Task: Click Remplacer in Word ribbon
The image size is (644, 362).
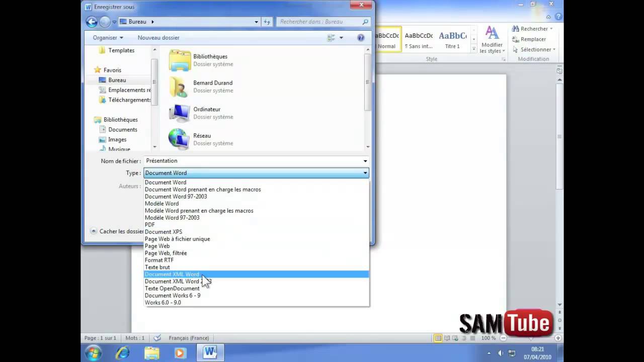Action: click(529, 39)
